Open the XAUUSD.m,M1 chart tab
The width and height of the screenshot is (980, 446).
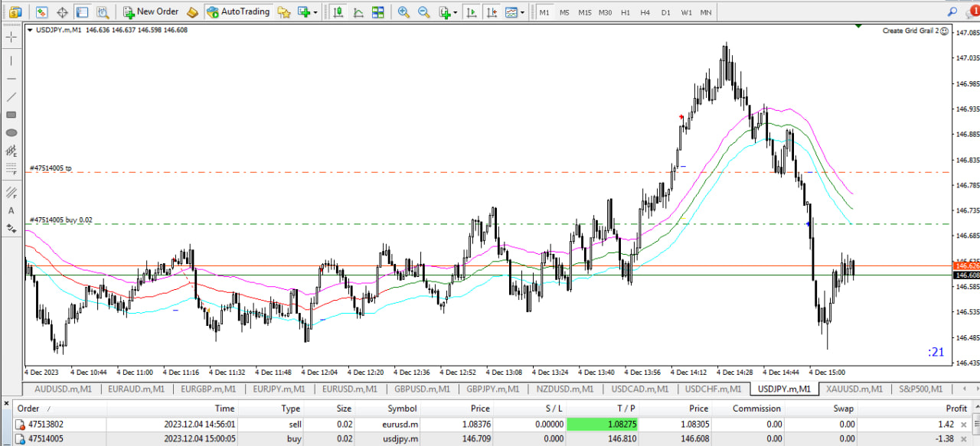tap(854, 389)
